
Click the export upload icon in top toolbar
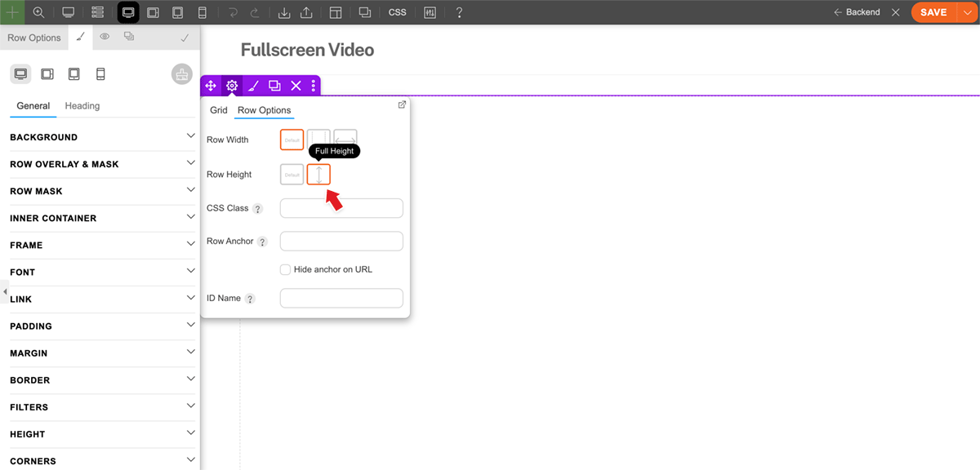pyautogui.click(x=307, y=12)
